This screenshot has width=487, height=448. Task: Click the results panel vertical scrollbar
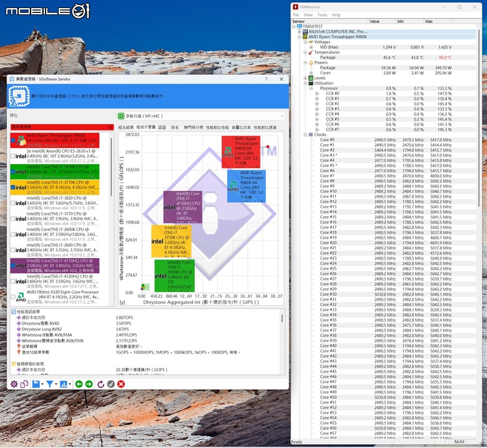tap(282, 319)
